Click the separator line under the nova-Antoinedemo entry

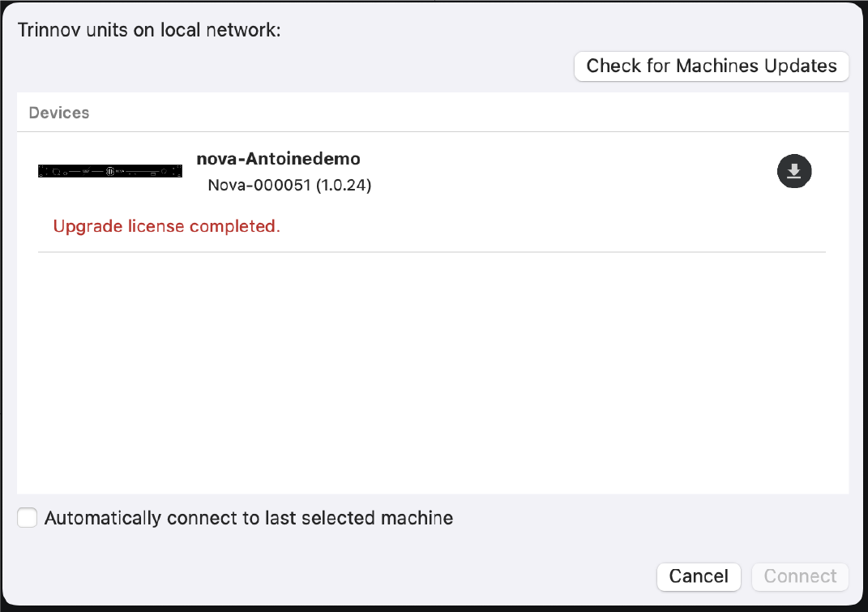coord(432,252)
